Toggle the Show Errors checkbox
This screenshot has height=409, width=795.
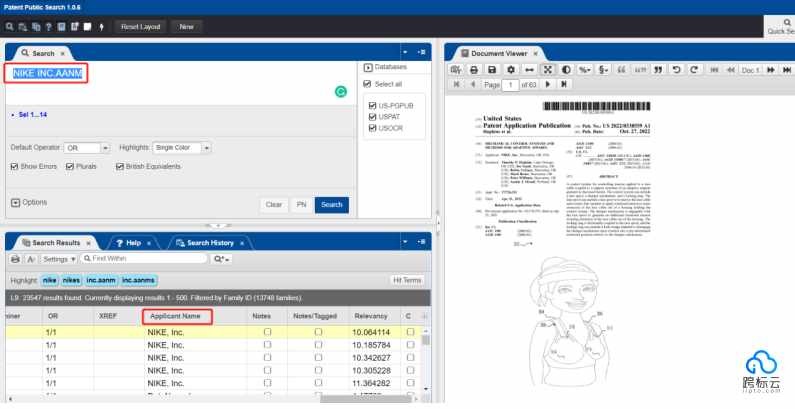pos(14,166)
